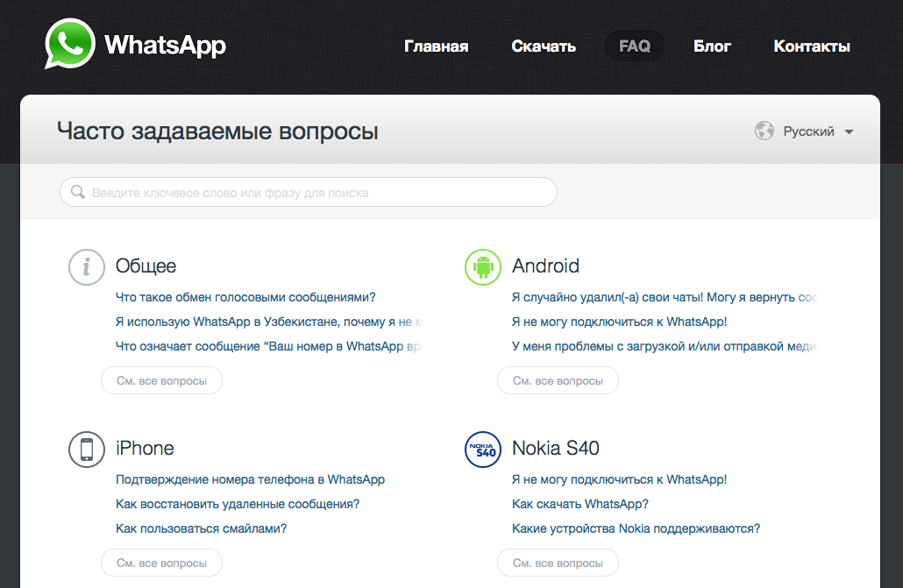Click the WhatsApp logo icon

coord(69,44)
